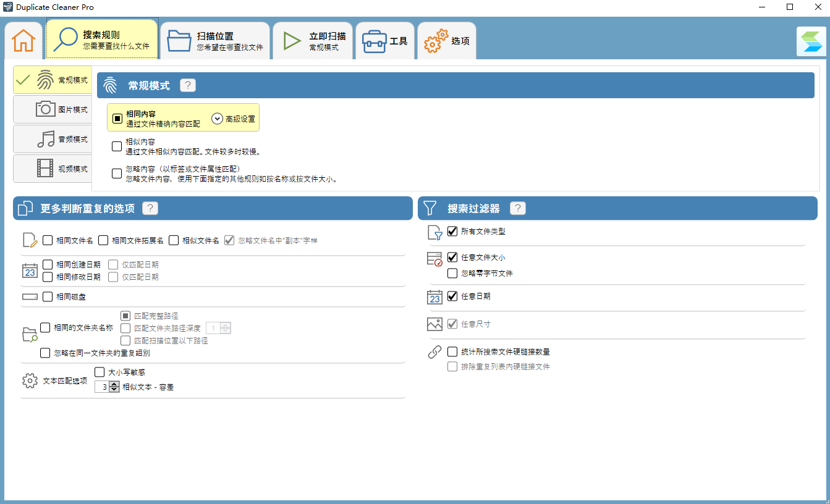Tick the 忽略零字节文件 checkbox

tap(452, 273)
